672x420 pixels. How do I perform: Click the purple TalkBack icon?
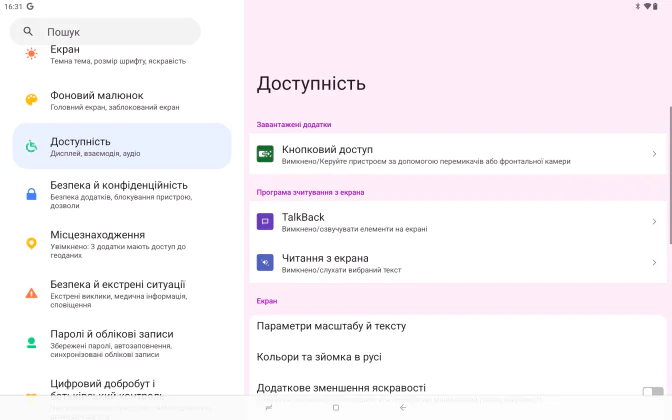coord(265,222)
